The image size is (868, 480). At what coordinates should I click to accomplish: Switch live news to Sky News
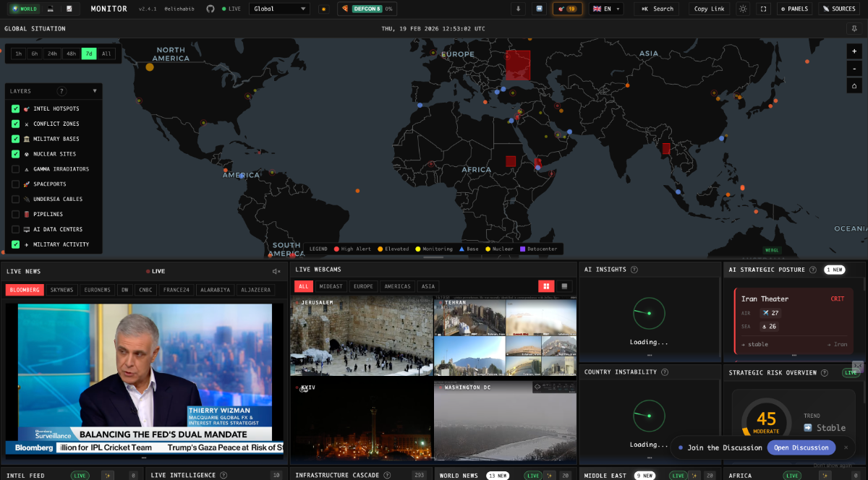tap(61, 290)
